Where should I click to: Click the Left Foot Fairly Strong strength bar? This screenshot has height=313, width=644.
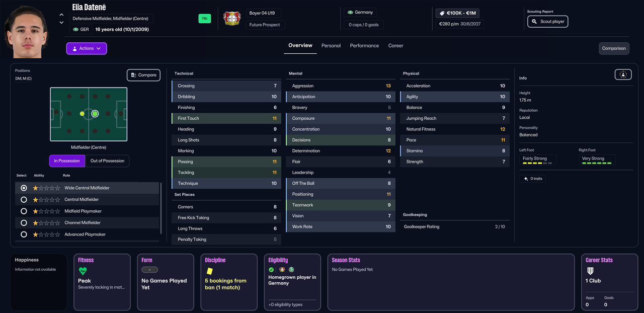click(537, 163)
